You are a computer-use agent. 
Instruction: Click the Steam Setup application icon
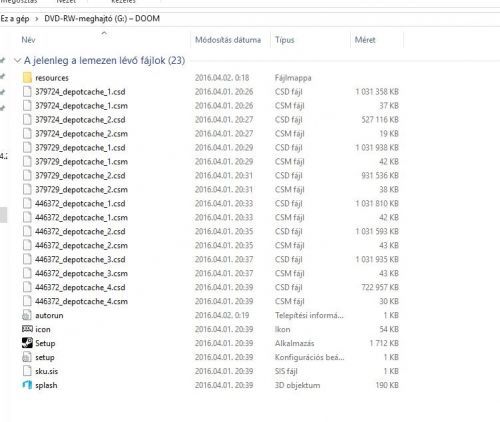[27, 343]
